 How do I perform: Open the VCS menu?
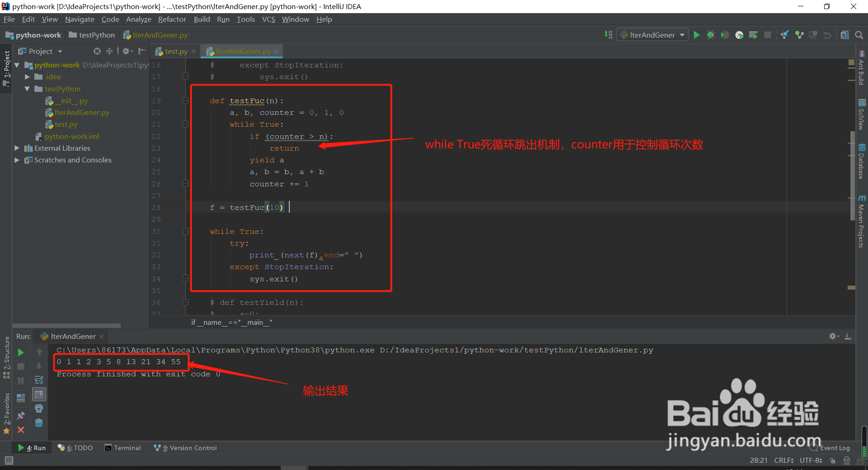(269, 19)
